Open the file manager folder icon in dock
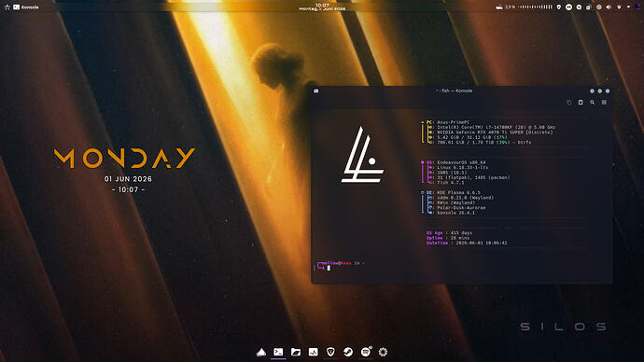 tap(296, 352)
